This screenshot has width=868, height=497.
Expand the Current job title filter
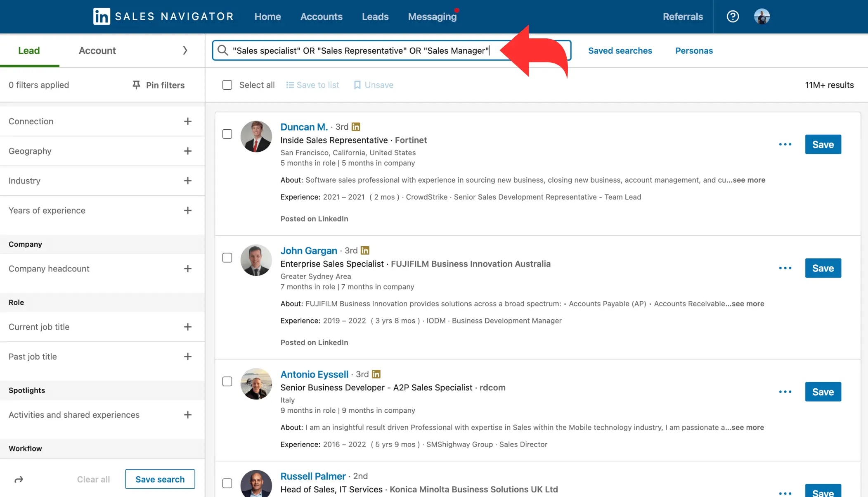coord(187,327)
